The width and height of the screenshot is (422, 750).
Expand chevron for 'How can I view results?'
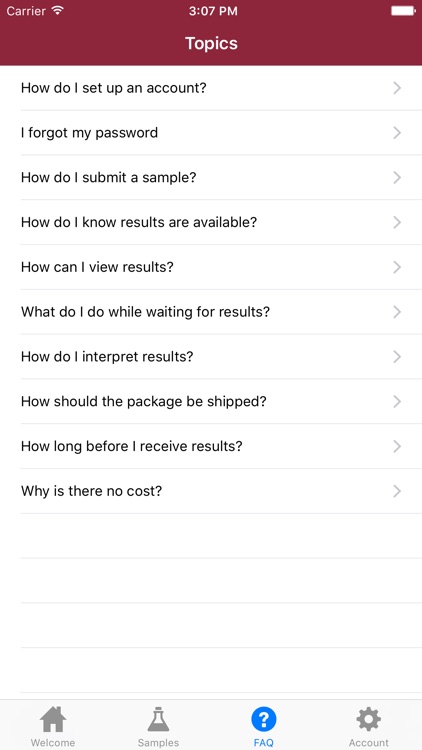pyautogui.click(x=397, y=267)
